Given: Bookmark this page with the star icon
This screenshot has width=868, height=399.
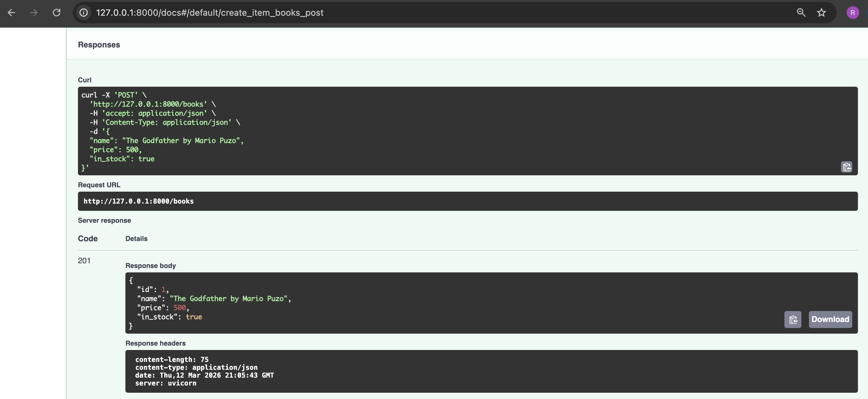Looking at the screenshot, I should click(x=821, y=13).
